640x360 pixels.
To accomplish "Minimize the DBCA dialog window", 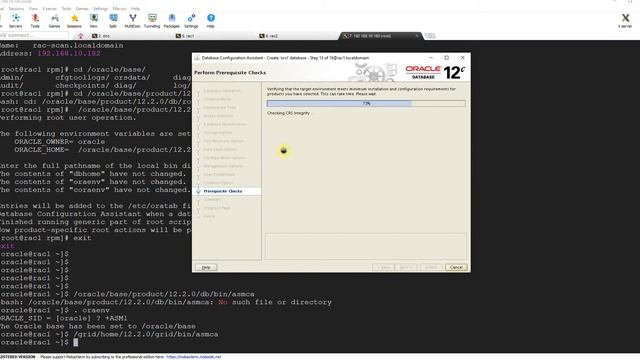I will coord(431,58).
